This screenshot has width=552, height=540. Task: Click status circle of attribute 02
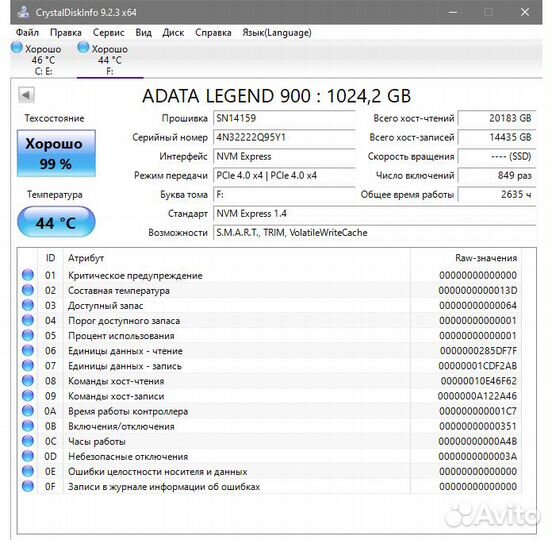click(28, 290)
